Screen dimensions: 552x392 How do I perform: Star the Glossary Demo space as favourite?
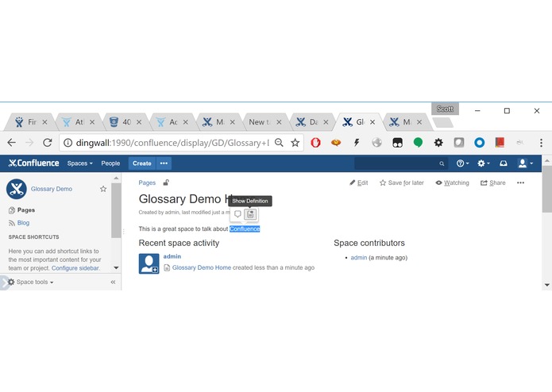tap(103, 189)
